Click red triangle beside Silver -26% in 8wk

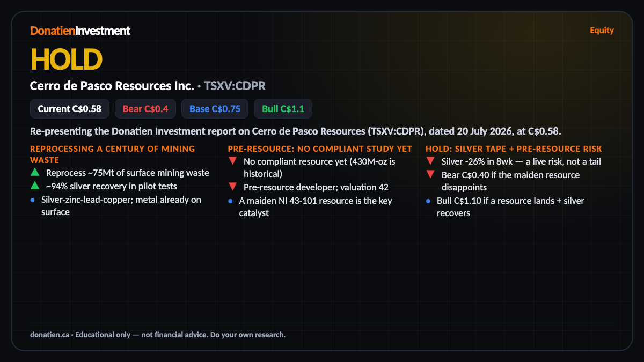point(430,161)
